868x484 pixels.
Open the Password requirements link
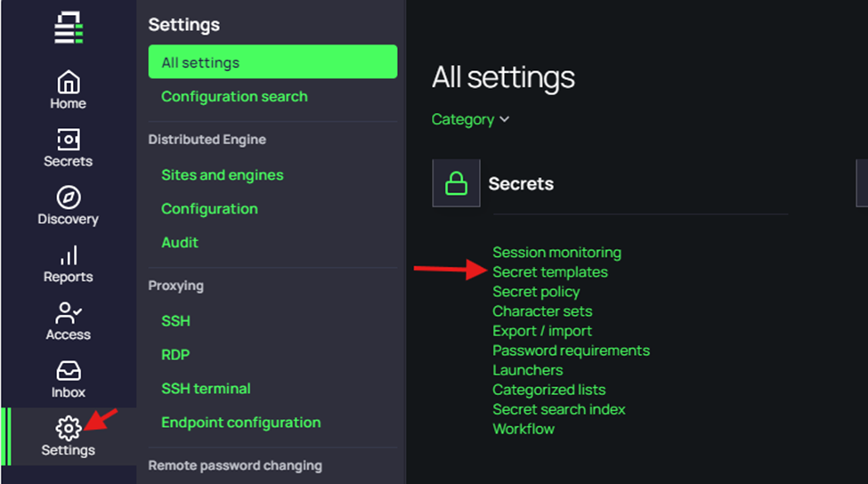pos(571,351)
